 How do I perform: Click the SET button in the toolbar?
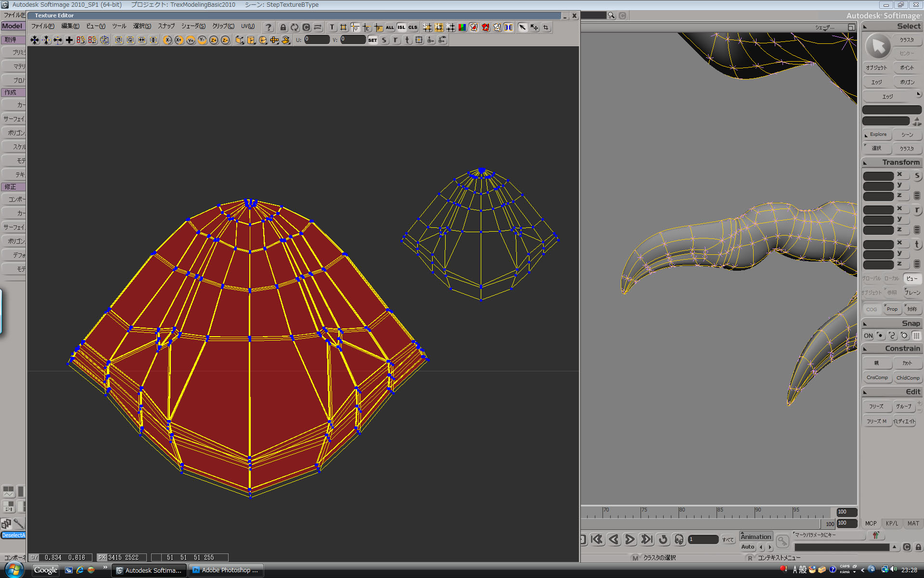pyautogui.click(x=372, y=40)
